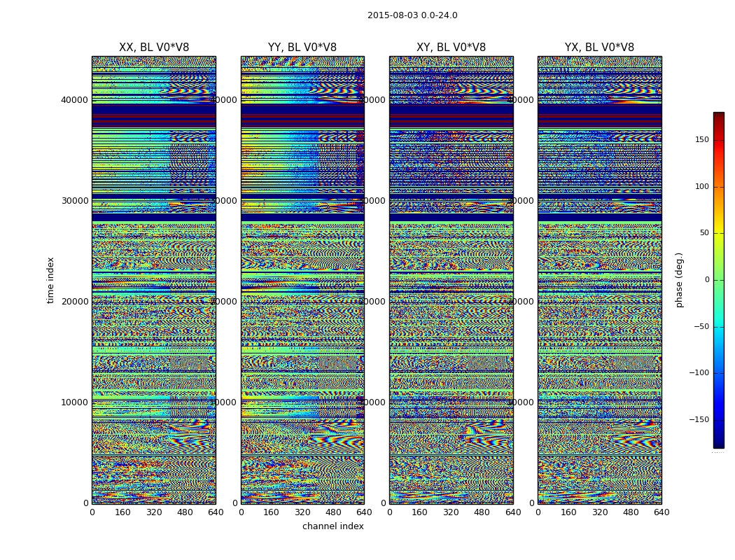Click the 640 x-tick under YX panel

(x=661, y=512)
